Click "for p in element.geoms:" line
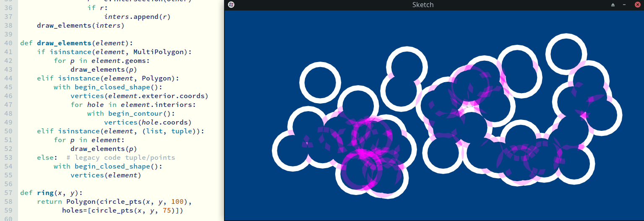 point(102,61)
